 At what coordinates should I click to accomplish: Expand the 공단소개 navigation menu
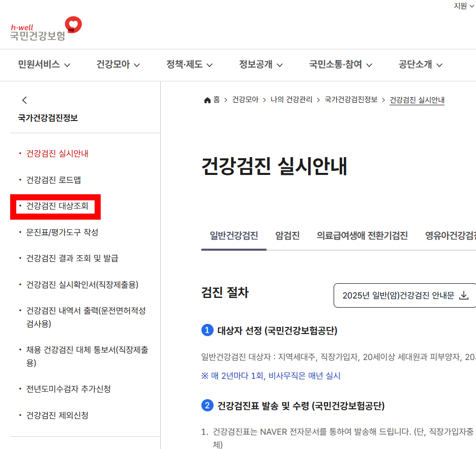pyautogui.click(x=420, y=65)
